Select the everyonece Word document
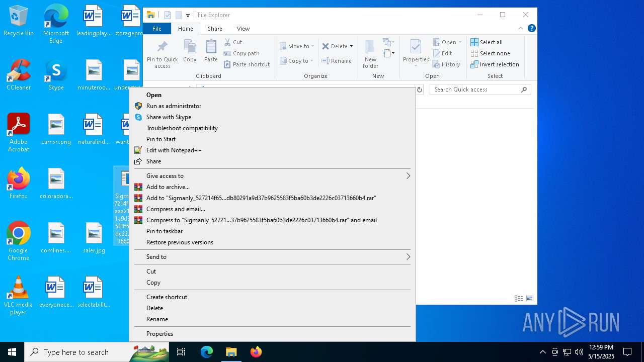 [x=56, y=293]
